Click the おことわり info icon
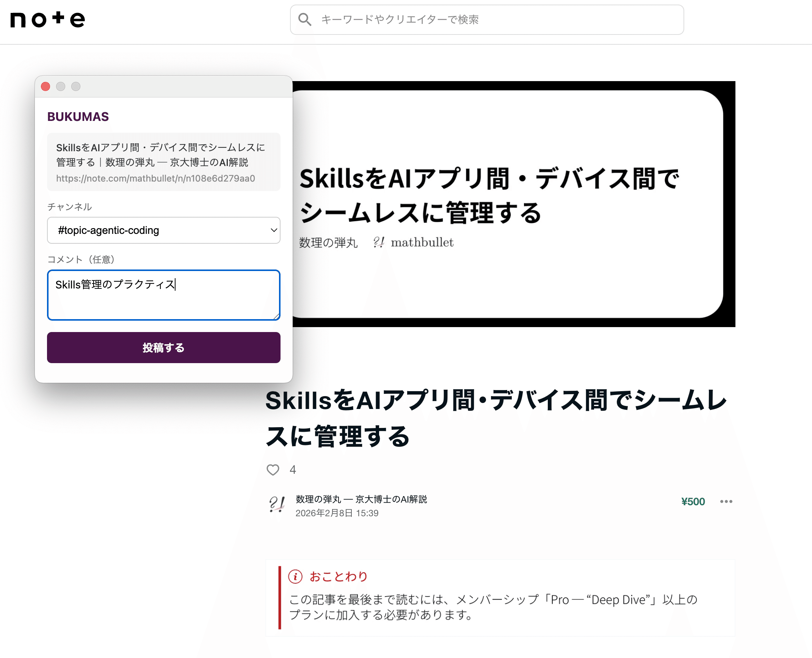Viewport: 812px width, 658px height. tap(295, 577)
